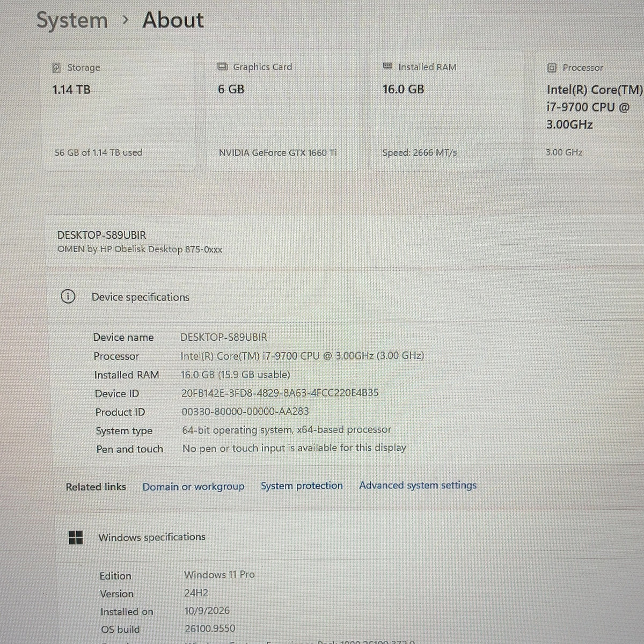Open System protection link
This screenshot has height=644, width=644.
(302, 486)
